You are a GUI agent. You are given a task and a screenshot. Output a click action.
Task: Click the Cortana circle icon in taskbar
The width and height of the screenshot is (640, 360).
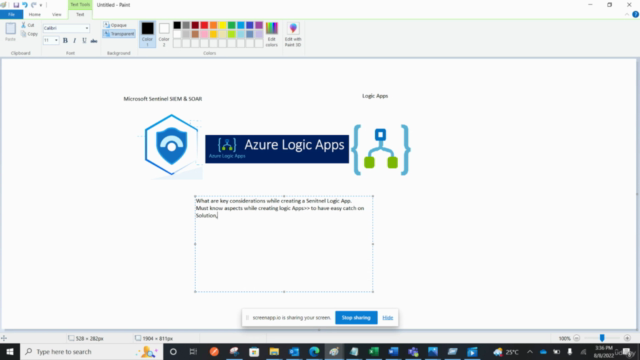click(x=173, y=351)
